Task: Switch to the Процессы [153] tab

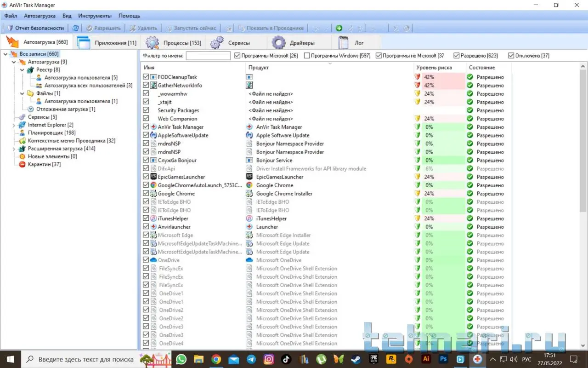Action: [174, 42]
